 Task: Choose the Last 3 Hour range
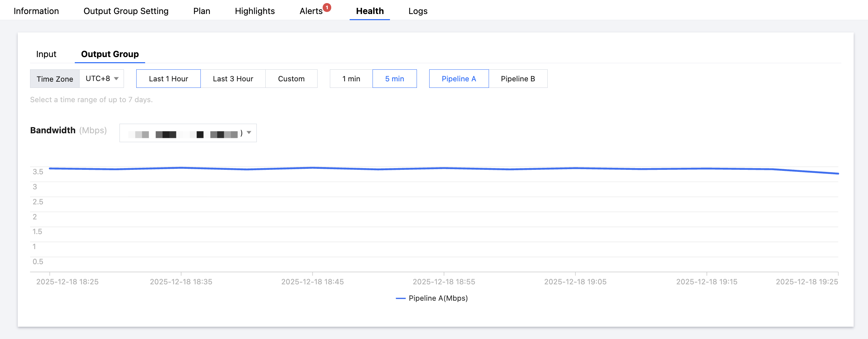(233, 79)
